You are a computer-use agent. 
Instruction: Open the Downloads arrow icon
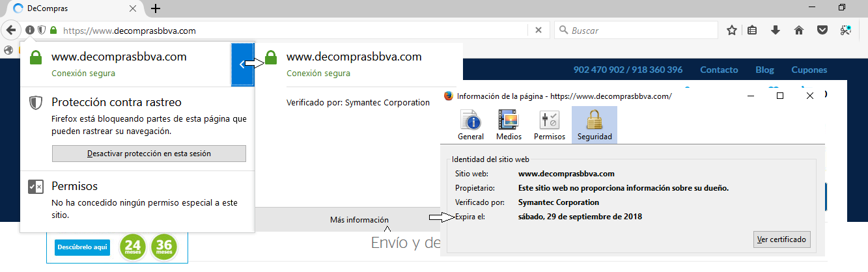tap(775, 30)
